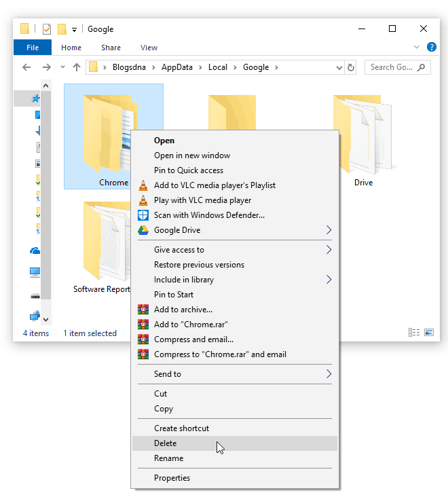The width and height of the screenshot is (448, 497).
Task: Choose Add to archive...
Action: [235, 310]
